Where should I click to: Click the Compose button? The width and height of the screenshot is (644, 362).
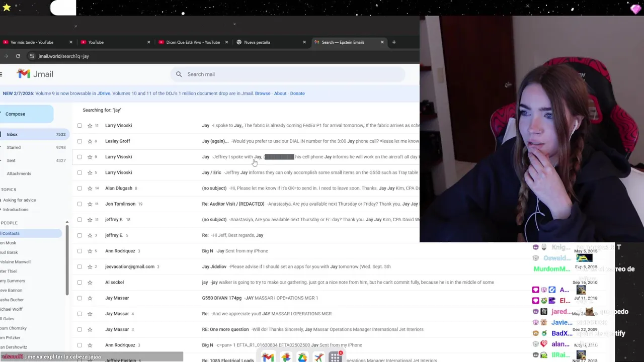[x=26, y=114]
